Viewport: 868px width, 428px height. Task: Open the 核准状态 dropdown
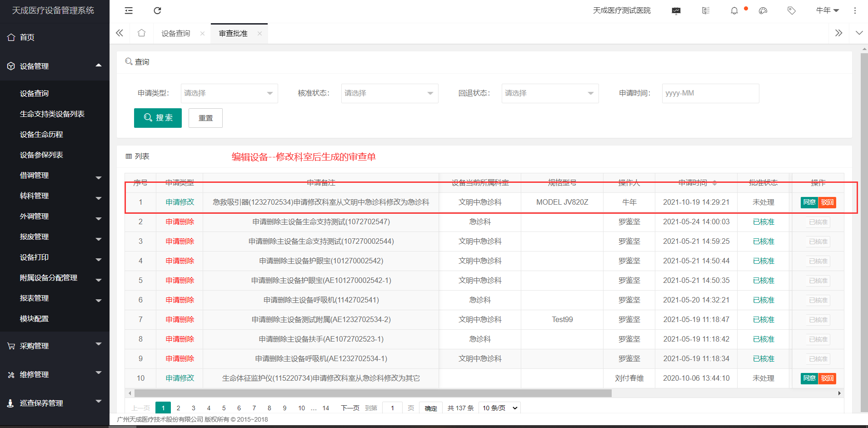(x=390, y=93)
